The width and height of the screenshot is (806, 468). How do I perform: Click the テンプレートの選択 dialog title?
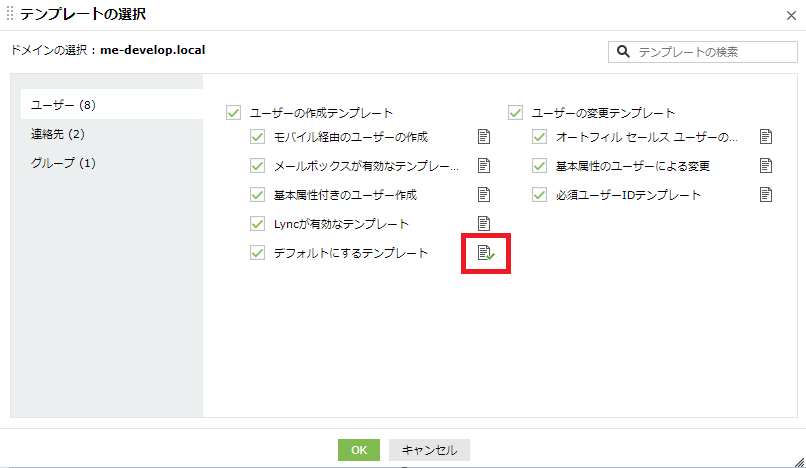click(83, 14)
